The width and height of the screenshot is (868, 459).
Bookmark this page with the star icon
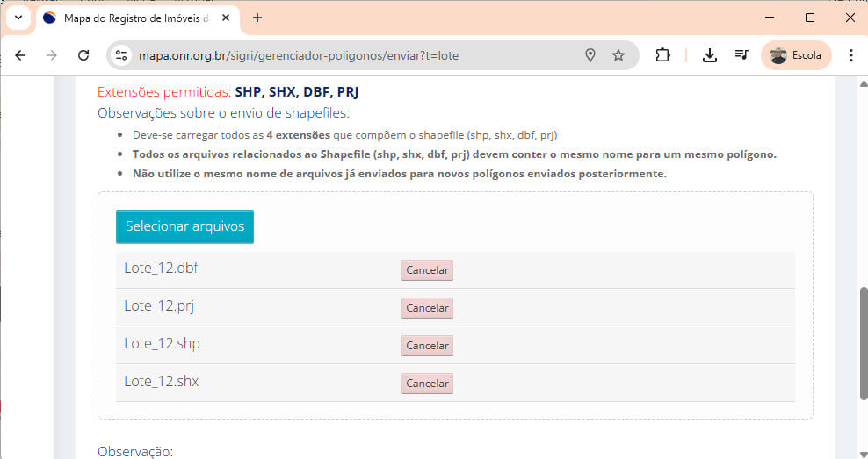pos(618,55)
